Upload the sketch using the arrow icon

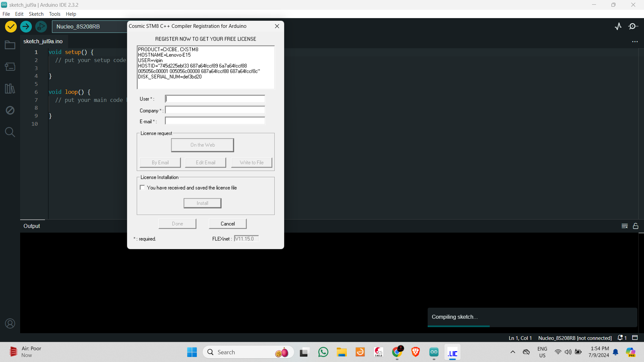coord(26,26)
